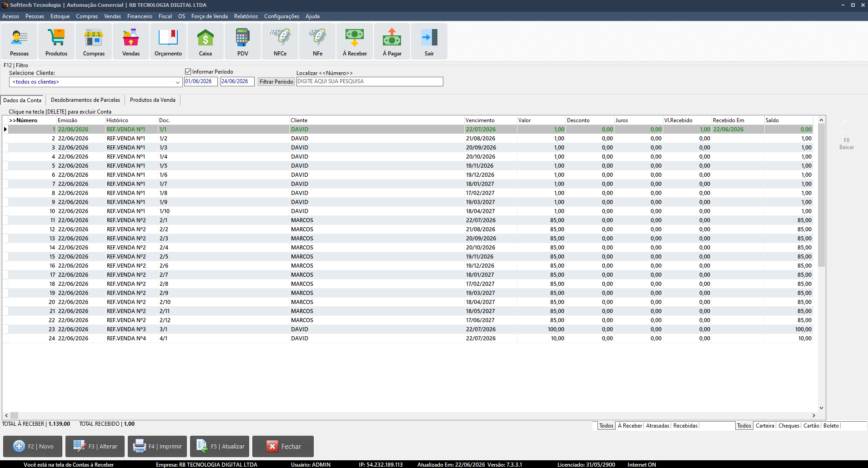Filter payment type by Cartão
The image size is (868, 468).
[x=811, y=426]
